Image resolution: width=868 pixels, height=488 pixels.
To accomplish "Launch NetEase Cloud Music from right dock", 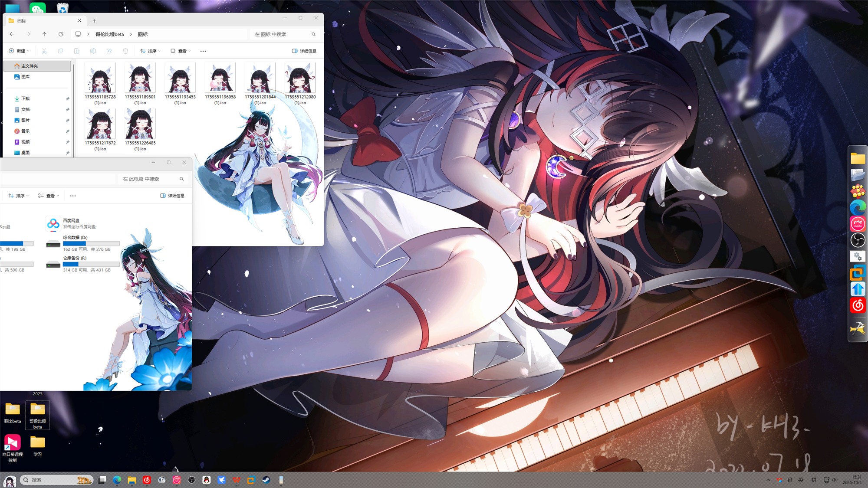I will pyautogui.click(x=858, y=305).
